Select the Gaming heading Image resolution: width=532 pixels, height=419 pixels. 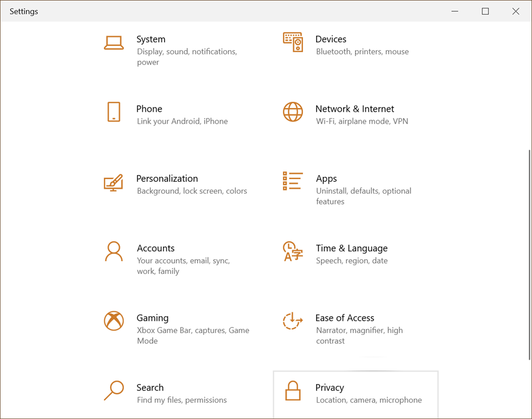153,318
